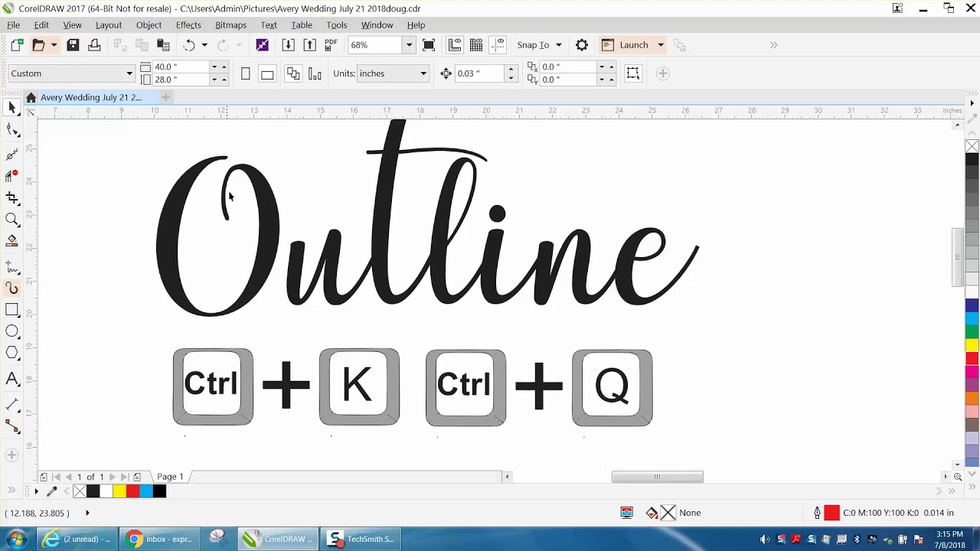Toggle Treat as filled button
This screenshot has width=980, height=551.
pos(632,73)
